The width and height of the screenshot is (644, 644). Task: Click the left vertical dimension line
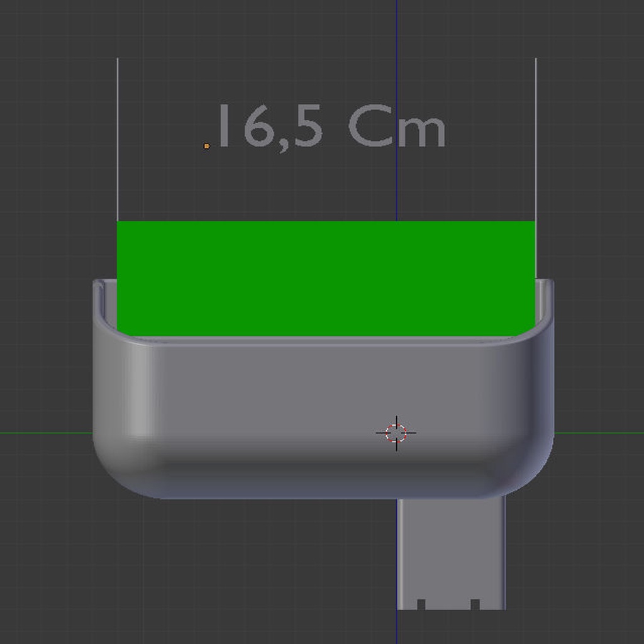tap(118, 138)
